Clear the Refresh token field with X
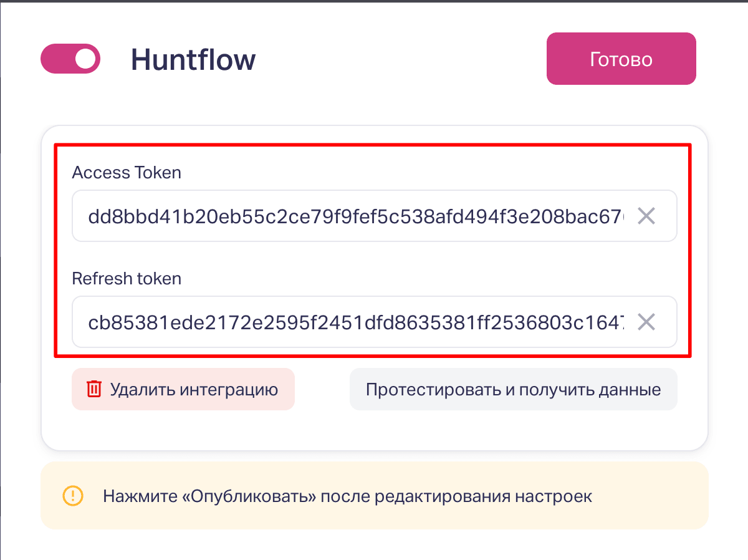Screen dimensions: 748x560 point(646,322)
